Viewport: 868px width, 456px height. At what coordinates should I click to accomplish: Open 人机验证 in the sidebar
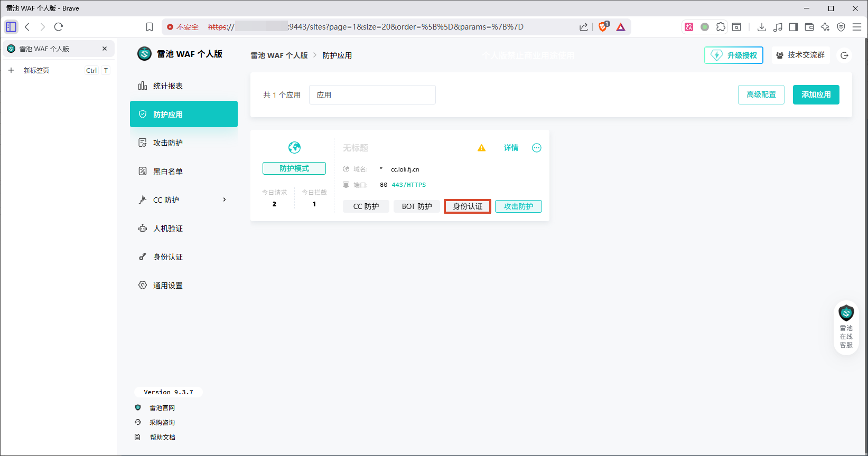pos(184,229)
